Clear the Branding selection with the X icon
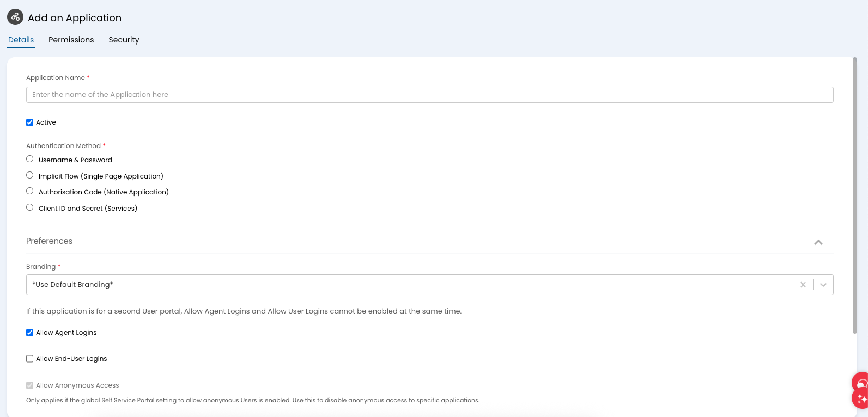This screenshot has width=868, height=417. 803,285
